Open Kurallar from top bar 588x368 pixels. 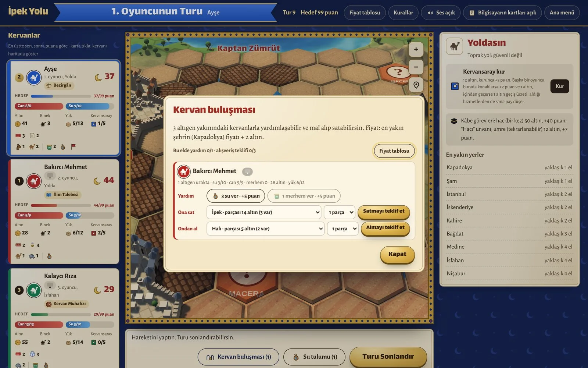403,13
